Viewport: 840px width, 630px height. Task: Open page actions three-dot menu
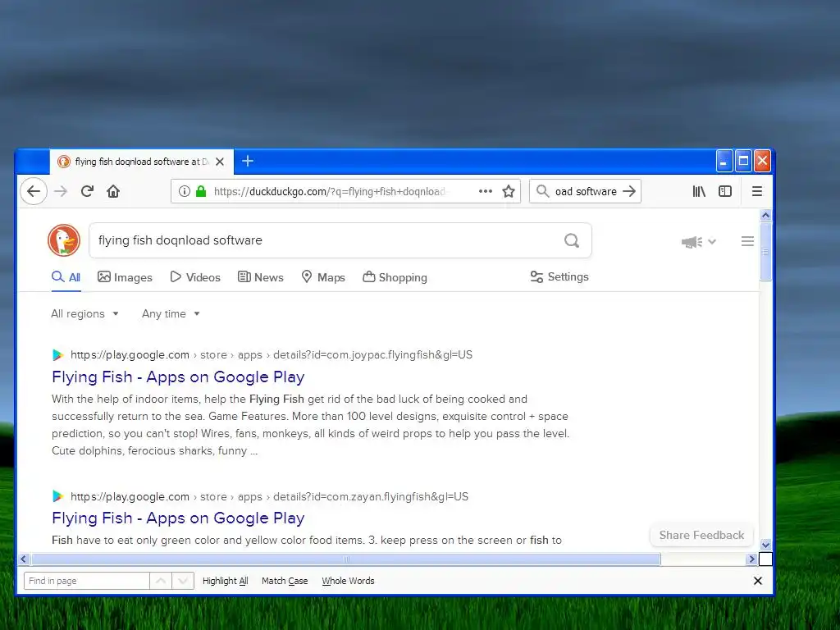click(x=486, y=191)
